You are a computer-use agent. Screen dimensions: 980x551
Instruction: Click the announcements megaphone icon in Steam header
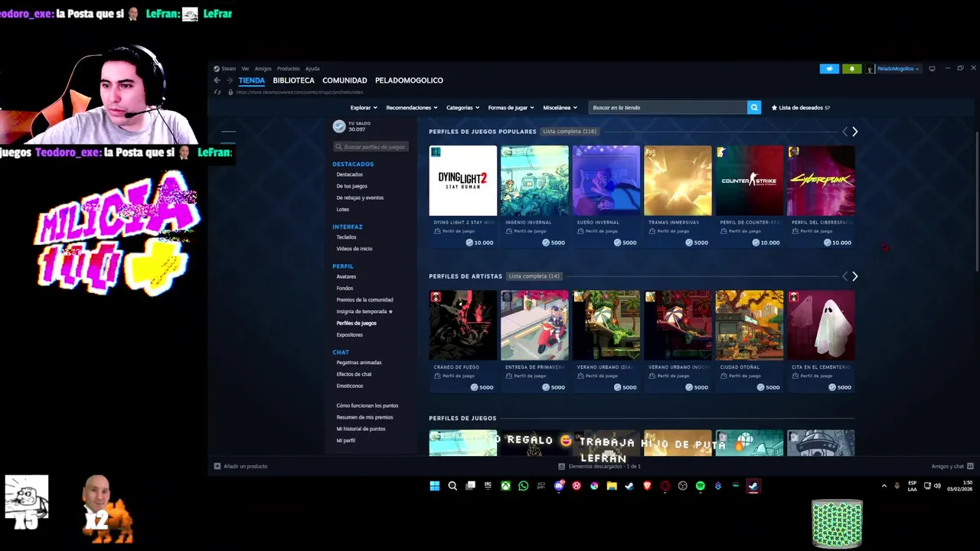(829, 69)
